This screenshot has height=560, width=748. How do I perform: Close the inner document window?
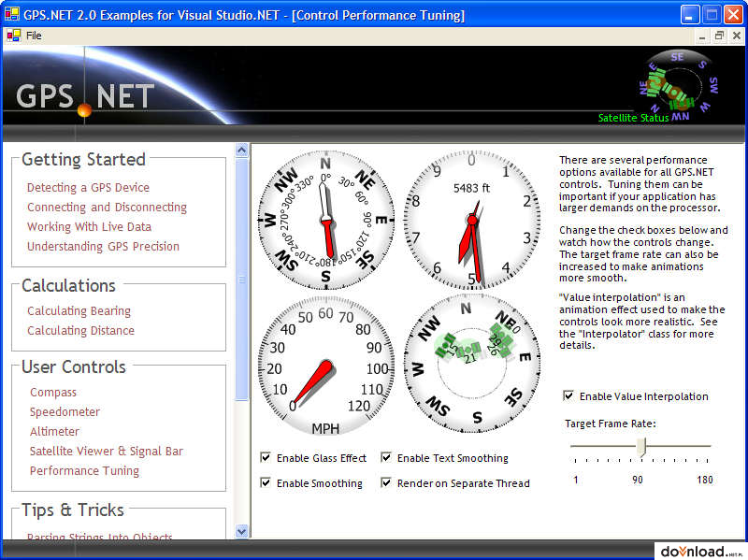tap(737, 36)
